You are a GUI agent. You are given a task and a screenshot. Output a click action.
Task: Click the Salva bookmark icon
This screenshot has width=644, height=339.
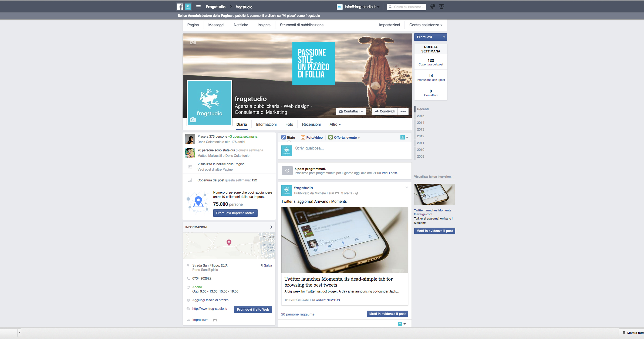[261, 265]
